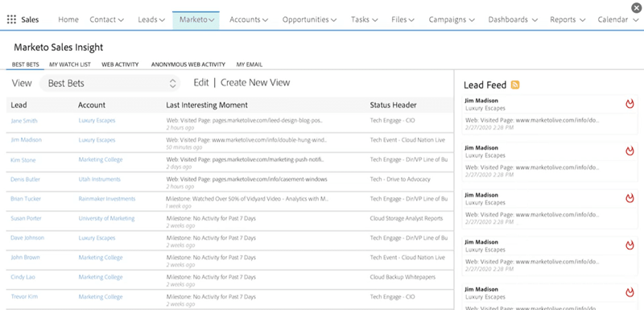Switch to the My Email tab

(x=250, y=64)
